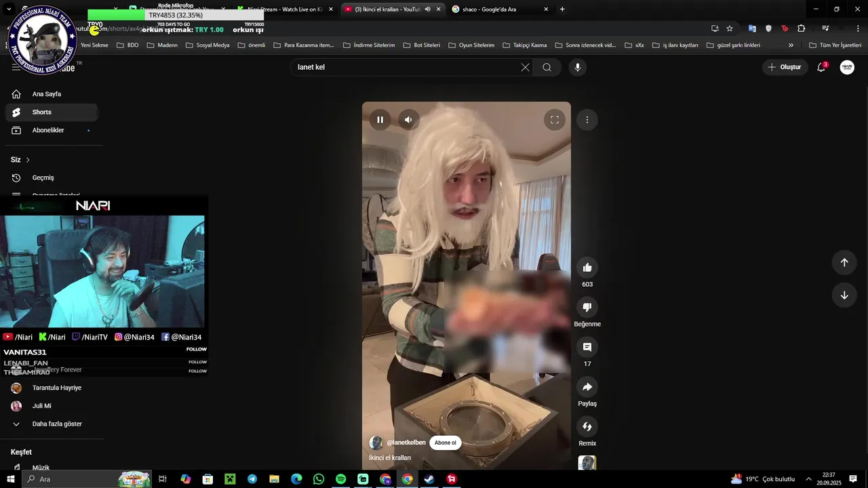Go to Ana Sayfa in the sidebar
The image size is (868, 488).
pyautogui.click(x=51, y=94)
